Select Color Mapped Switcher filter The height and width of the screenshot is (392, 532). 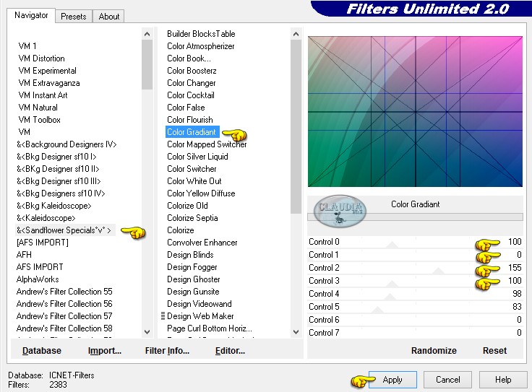pos(207,144)
